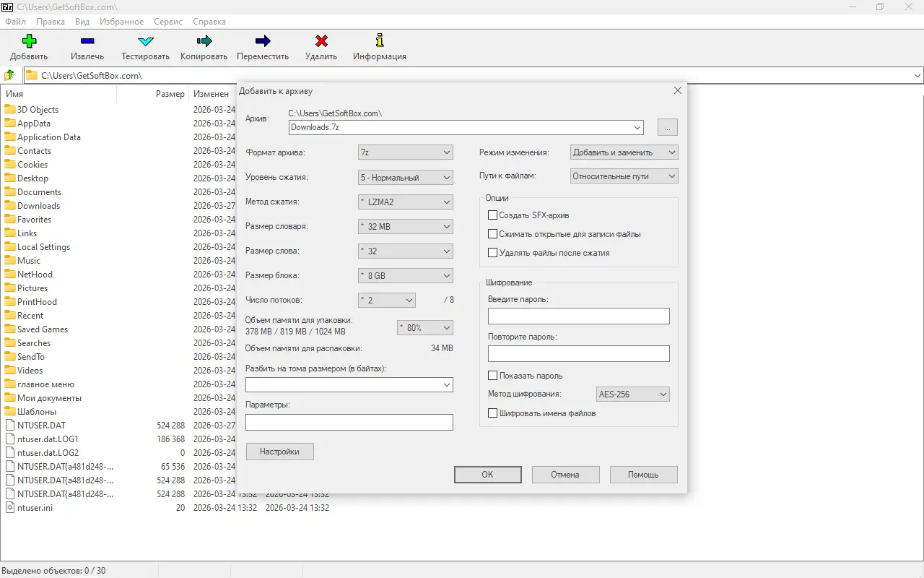Open the Метод шифрования AES-256 dropdown

pyautogui.click(x=632, y=394)
